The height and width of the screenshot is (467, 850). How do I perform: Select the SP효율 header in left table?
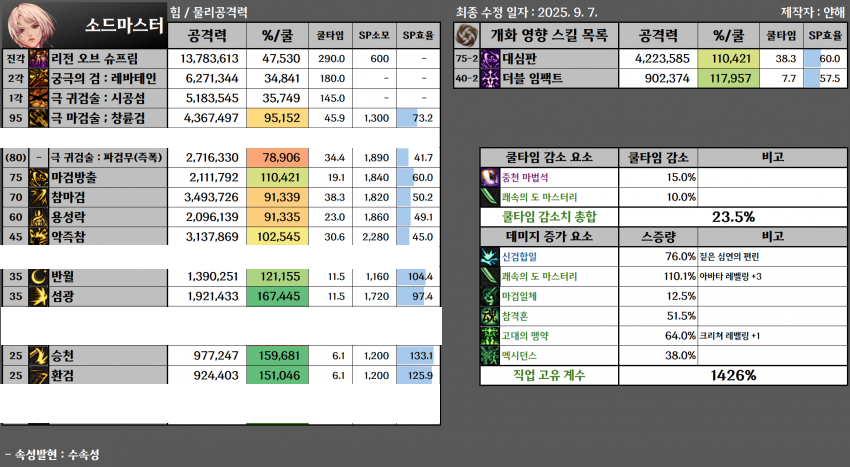pos(417,36)
